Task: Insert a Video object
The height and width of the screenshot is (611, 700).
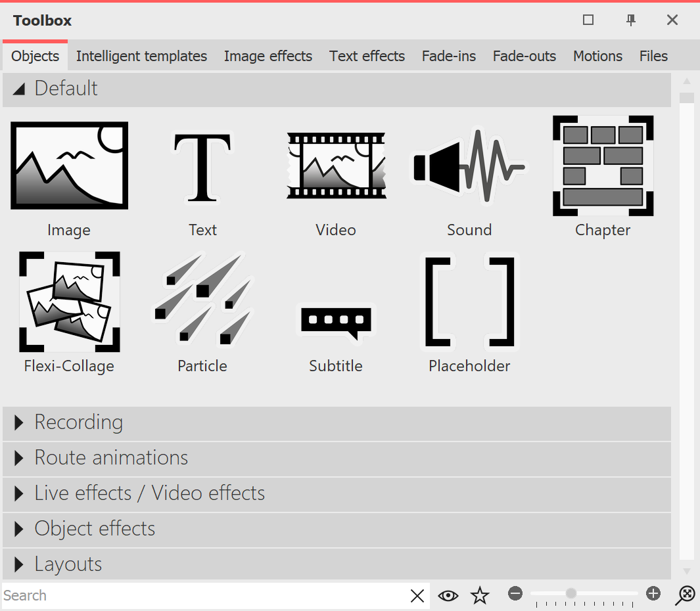Action: pos(336,165)
